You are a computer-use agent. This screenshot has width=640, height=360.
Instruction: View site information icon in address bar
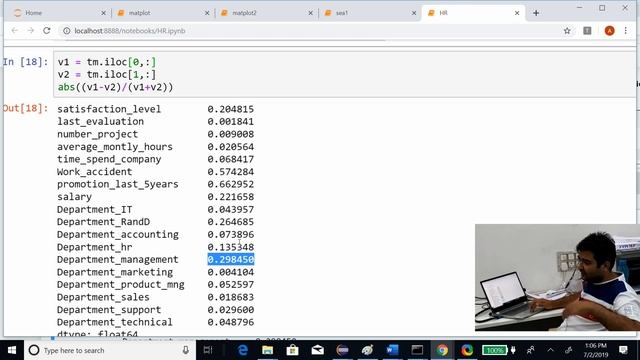tap(67, 31)
